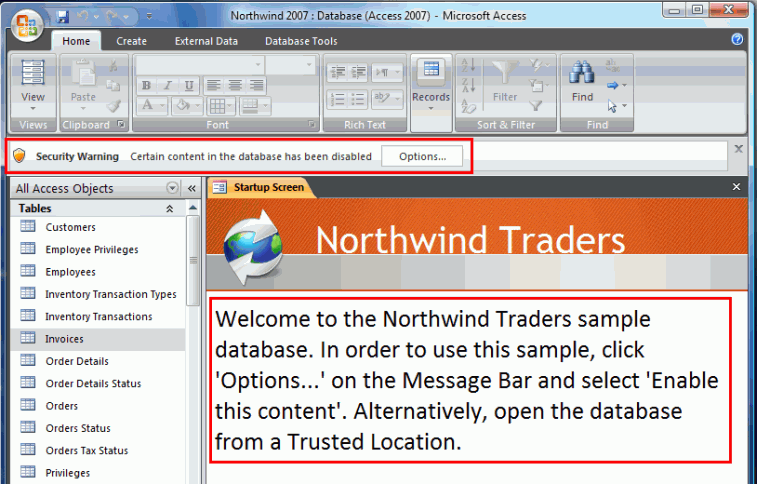This screenshot has height=484, width=757.
Task: Open the Clipboard group dialog launcher
Action: (121, 124)
